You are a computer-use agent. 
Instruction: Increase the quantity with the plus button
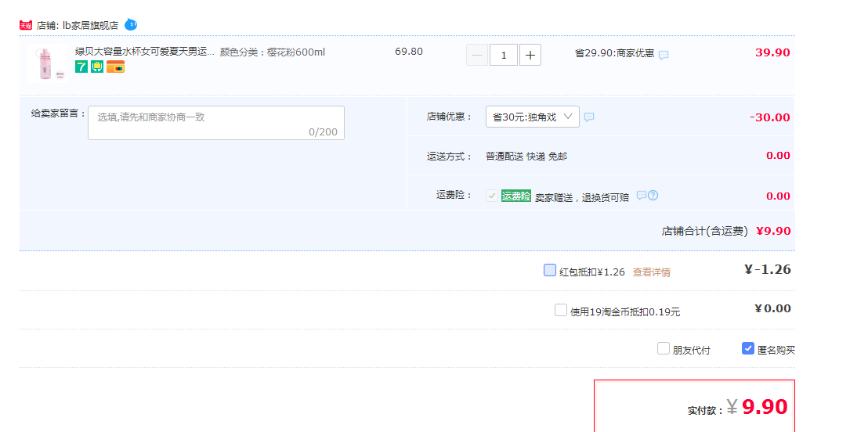530,55
